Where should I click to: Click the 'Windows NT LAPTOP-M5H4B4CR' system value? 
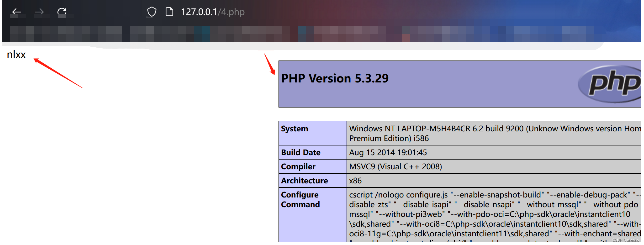click(494, 133)
